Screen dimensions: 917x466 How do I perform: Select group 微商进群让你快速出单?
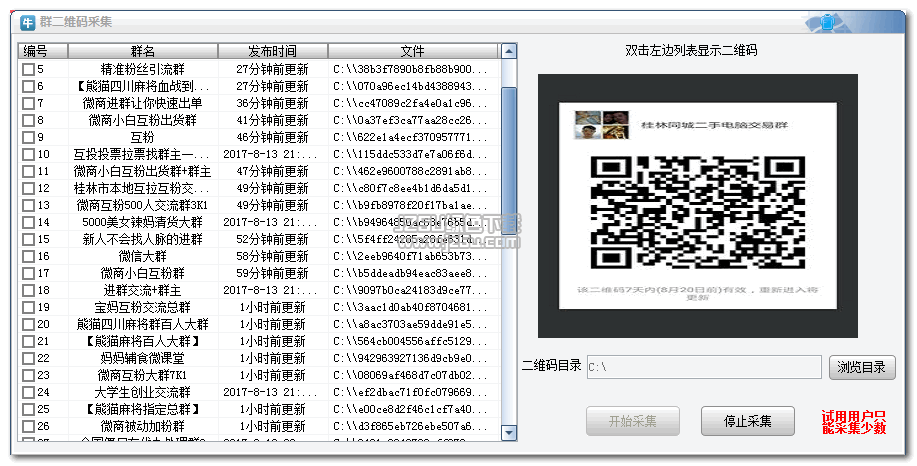tap(143, 103)
